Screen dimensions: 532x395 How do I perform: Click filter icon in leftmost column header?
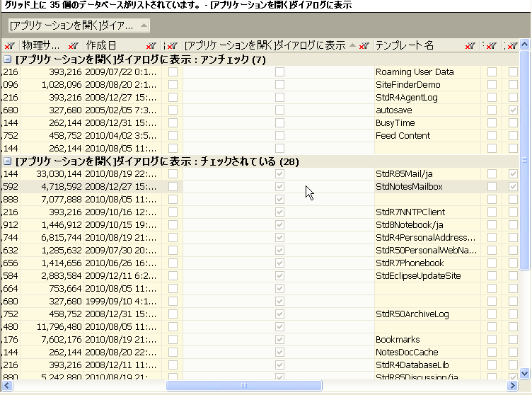point(8,46)
